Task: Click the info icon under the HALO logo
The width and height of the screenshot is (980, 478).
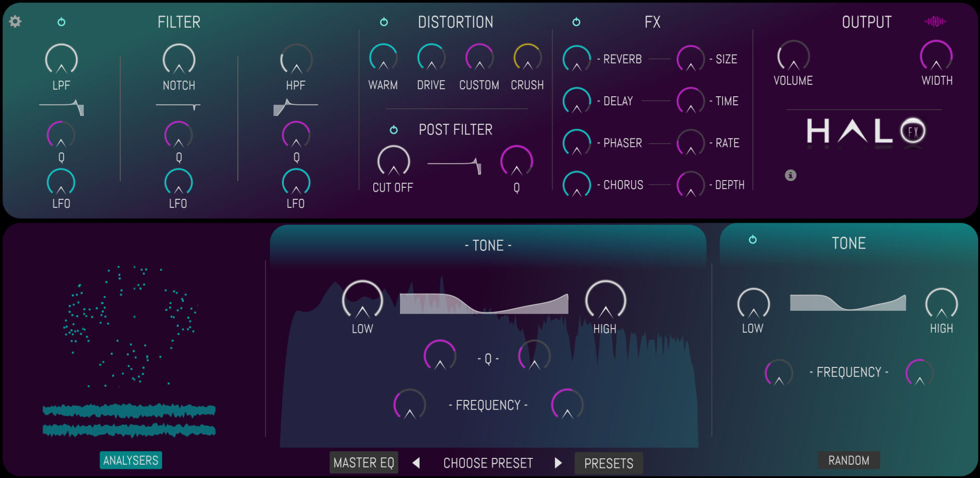Action: [x=791, y=175]
